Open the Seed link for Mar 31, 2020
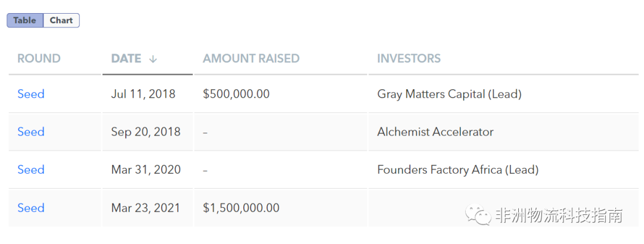This screenshot has width=644, height=244. coord(31,170)
